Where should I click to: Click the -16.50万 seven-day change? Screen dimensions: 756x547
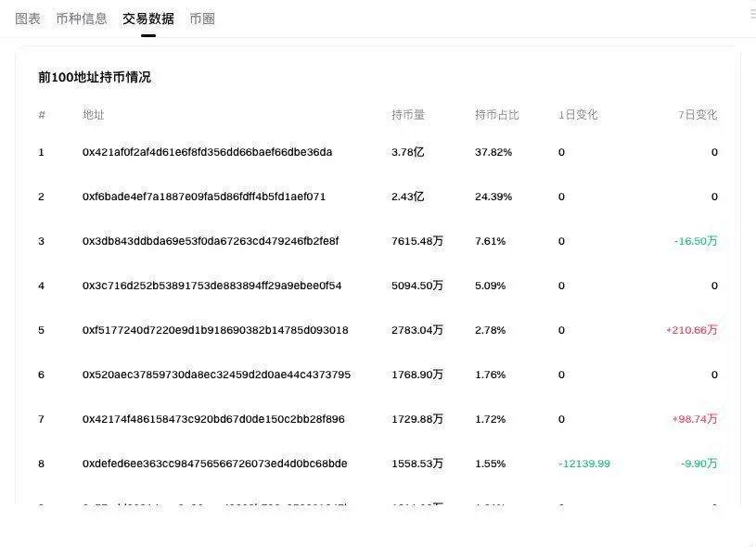(x=696, y=241)
